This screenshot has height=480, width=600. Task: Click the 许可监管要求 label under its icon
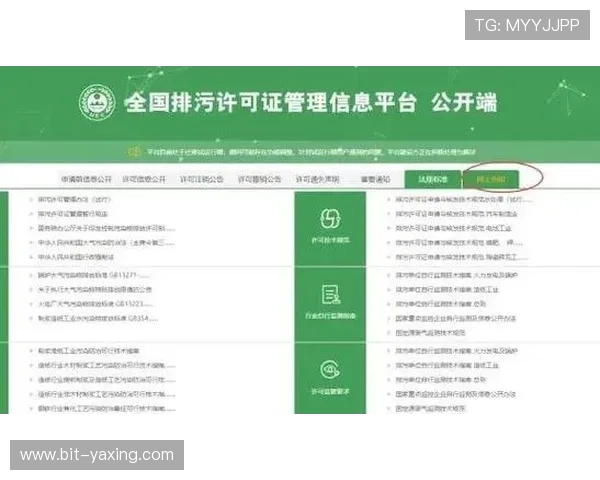tap(330, 392)
